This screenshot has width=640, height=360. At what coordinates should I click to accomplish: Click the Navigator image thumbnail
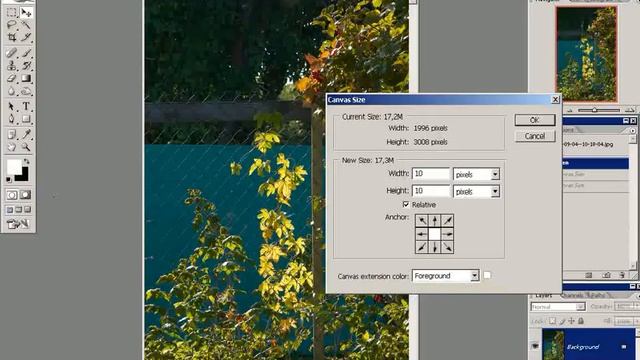click(587, 54)
